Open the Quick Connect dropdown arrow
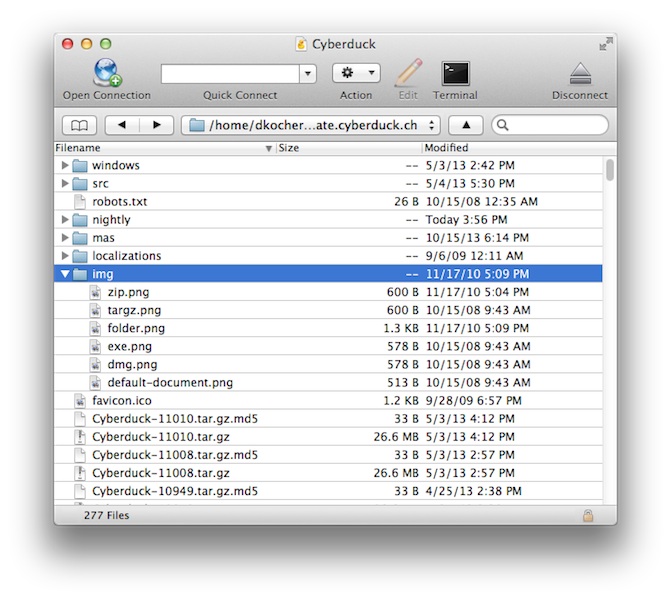The height and width of the screenshot is (600, 671). (308, 73)
